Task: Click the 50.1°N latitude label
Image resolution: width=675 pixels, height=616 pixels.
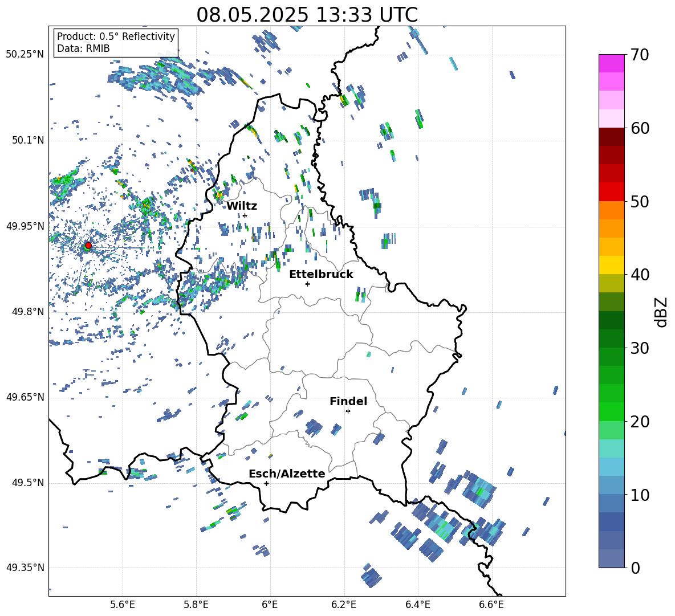Action: [x=27, y=141]
